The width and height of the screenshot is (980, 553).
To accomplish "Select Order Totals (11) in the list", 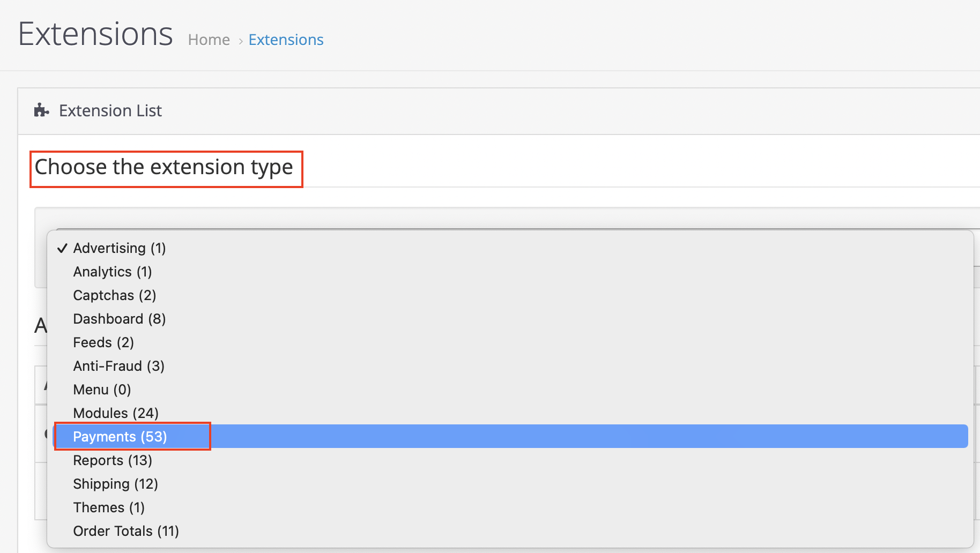I will pyautogui.click(x=126, y=531).
